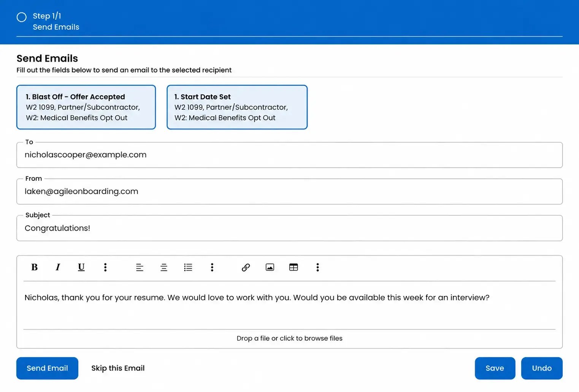579x392 pixels.
Task: Open more text formatting options after underline
Action: tap(105, 267)
